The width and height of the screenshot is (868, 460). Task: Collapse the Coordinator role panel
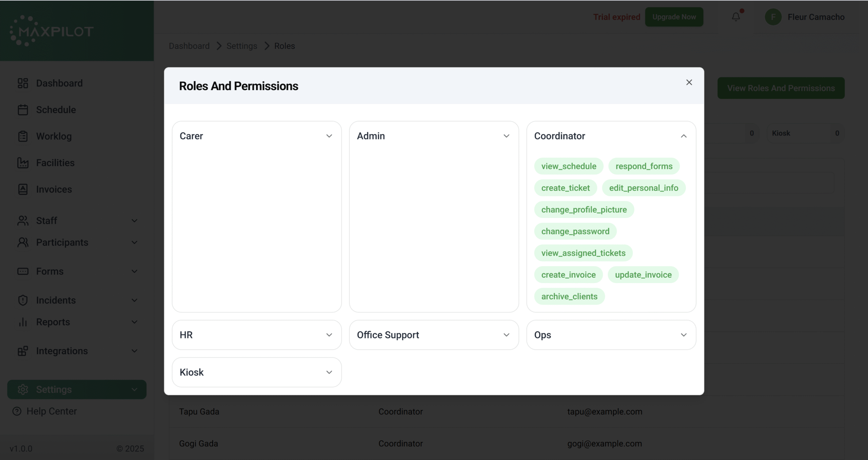(x=684, y=136)
